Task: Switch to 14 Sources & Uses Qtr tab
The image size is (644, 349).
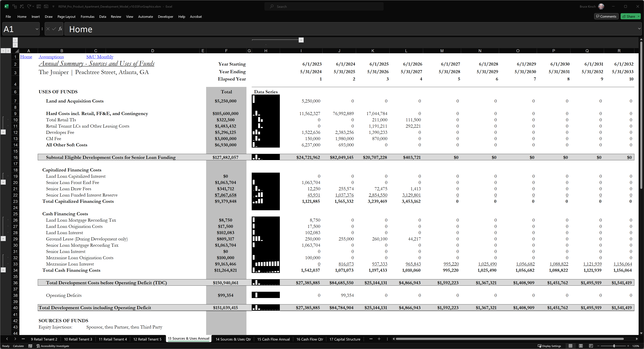Action: [233, 339]
